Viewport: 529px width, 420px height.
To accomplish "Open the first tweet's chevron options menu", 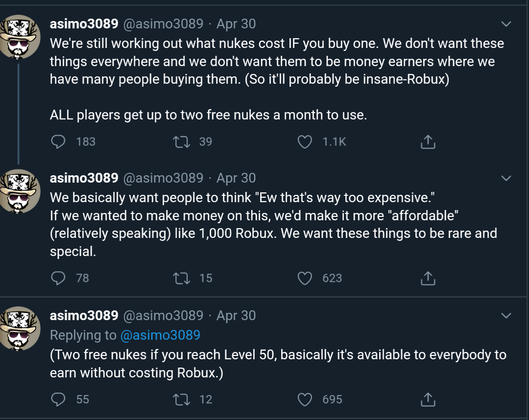I will click(506, 24).
